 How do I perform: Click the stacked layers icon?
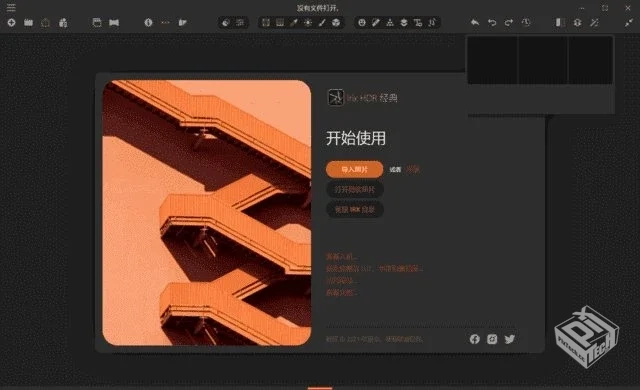tap(404, 22)
